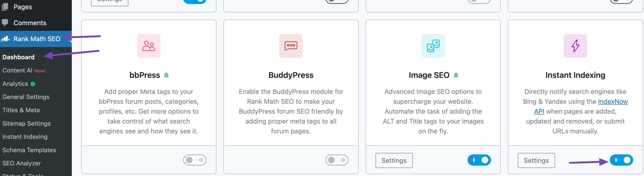
Task: Click the Image SEO pictures icon
Action: coord(433,46)
